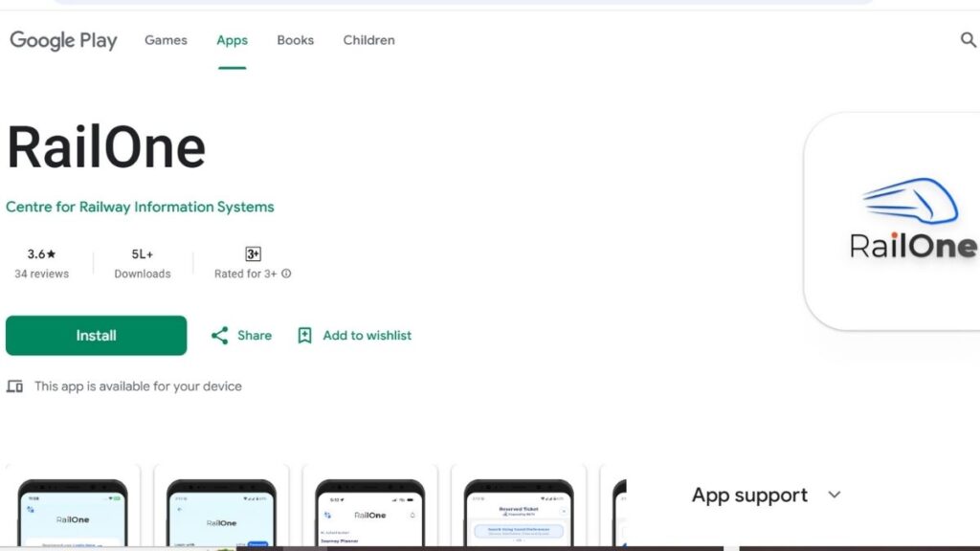Viewport: 980px width, 551px height.
Task: Open the search magnifier icon
Action: click(969, 40)
